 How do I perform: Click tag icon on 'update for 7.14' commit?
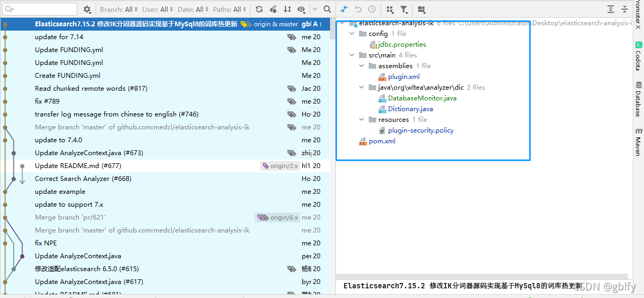tap(291, 37)
